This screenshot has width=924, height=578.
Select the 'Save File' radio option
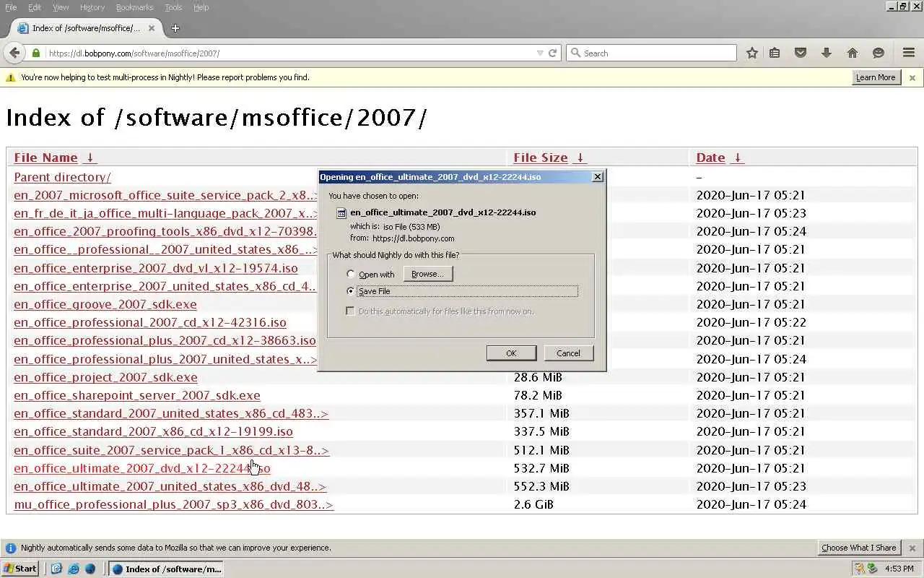click(x=351, y=291)
